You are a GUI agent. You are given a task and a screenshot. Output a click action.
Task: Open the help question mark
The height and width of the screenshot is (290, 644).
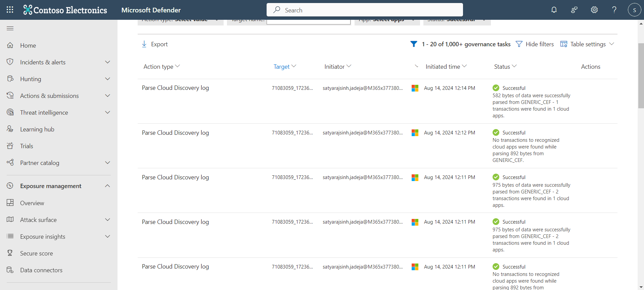pos(614,10)
